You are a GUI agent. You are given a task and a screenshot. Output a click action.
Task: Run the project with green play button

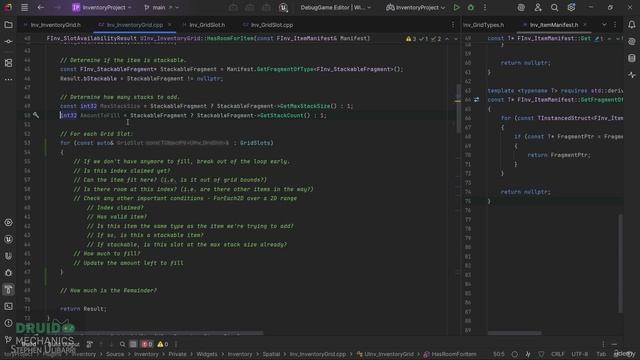pos(456,7)
